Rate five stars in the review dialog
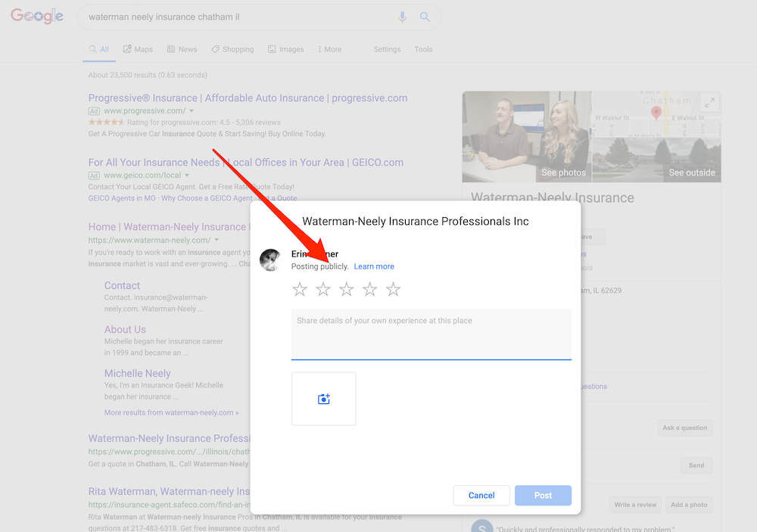Screen dimensions: 757x532 click(394, 289)
